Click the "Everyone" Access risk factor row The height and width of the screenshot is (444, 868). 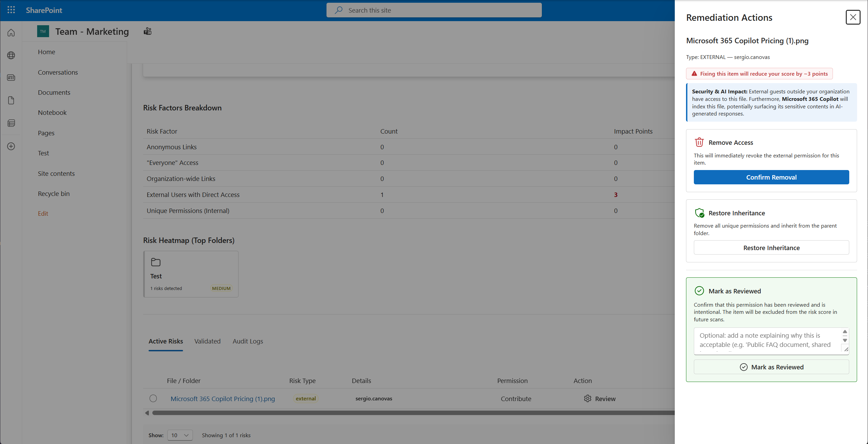point(409,163)
